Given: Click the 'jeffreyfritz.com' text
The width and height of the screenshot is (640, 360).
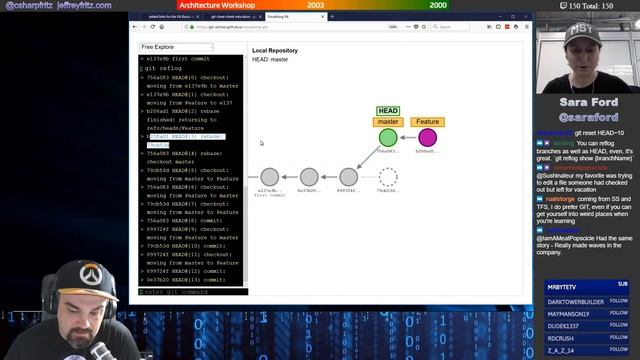Looking at the screenshot, I should coord(84,5).
